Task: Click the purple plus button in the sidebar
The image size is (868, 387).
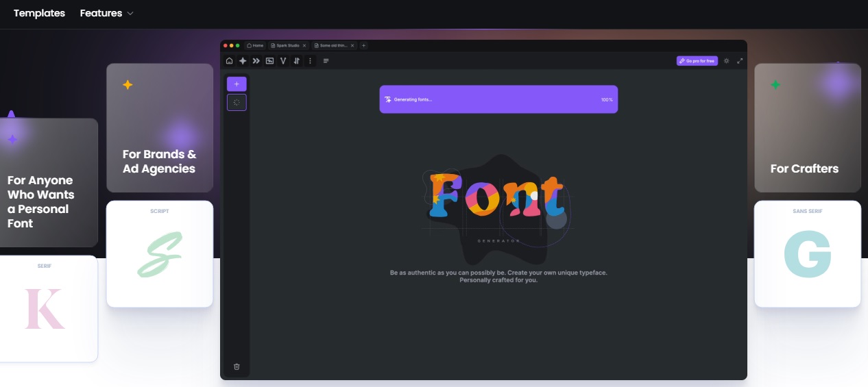Action: tap(237, 84)
